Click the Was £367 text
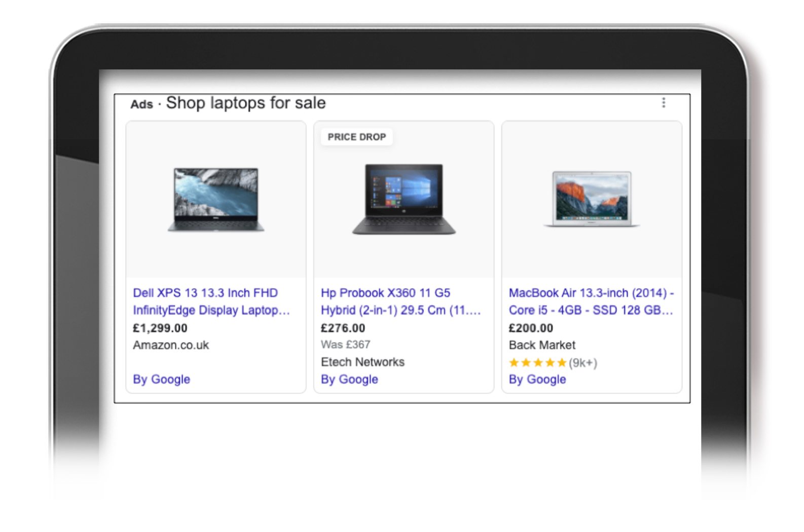Screen dimensions: 804x532 pos(345,345)
